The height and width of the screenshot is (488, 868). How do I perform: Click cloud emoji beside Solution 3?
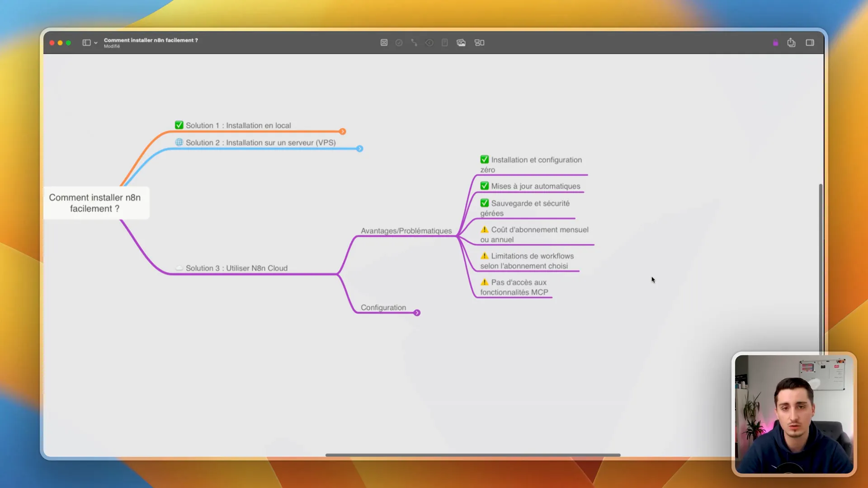[x=179, y=268]
